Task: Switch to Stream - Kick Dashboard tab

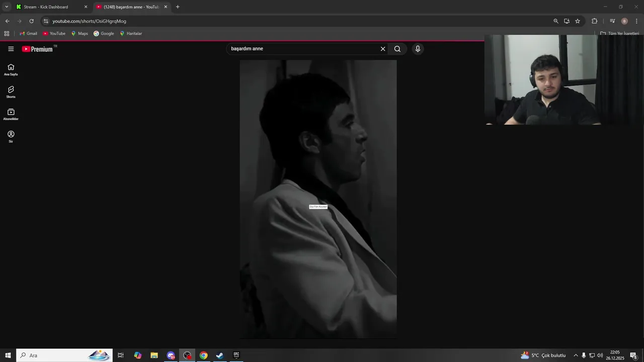Action: coord(52,7)
